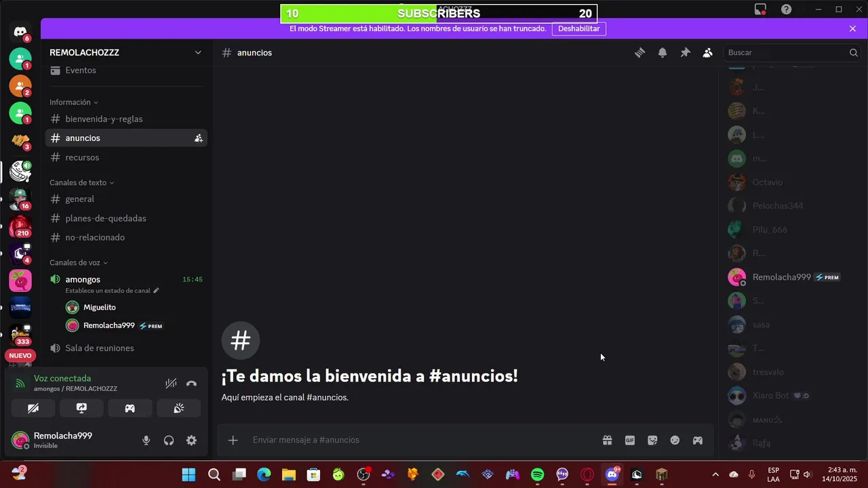Edit channel status 'Establece un estado de canal'
Image resolution: width=868 pixels, height=488 pixels.
pos(112,291)
